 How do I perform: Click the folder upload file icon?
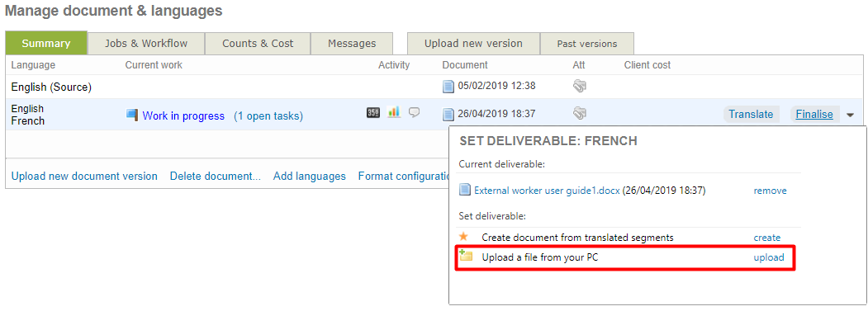tap(465, 255)
